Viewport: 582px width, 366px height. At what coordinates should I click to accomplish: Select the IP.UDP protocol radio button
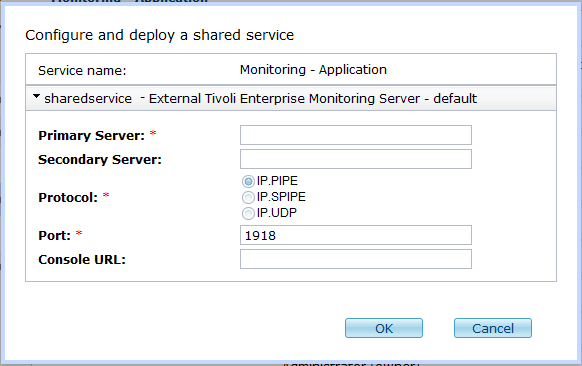248,213
